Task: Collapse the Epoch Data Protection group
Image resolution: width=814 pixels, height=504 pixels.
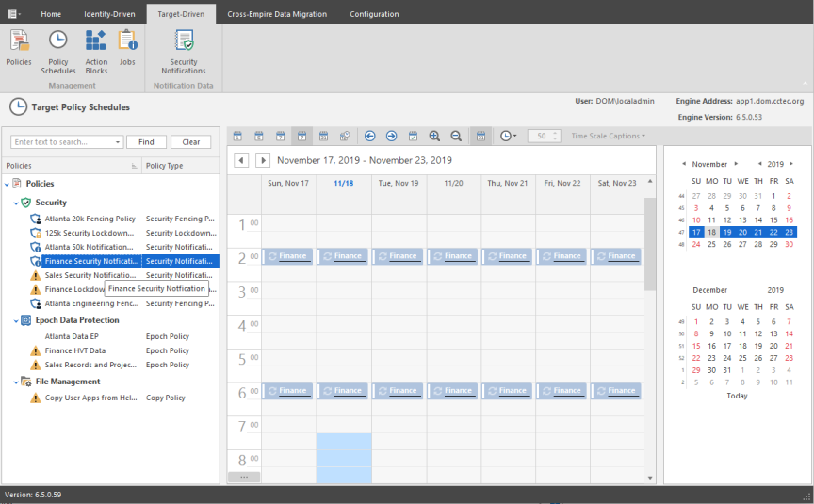Action: pos(16,321)
